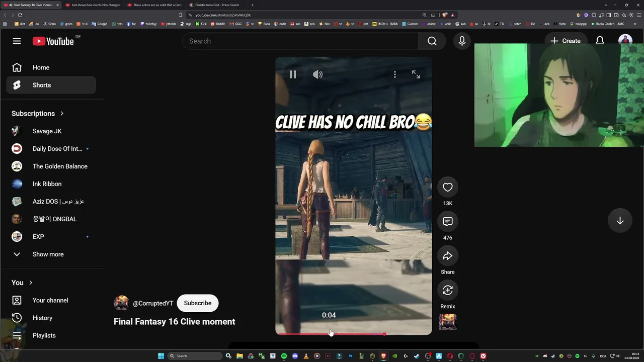Open Photoshop from the taskbar

[x=350, y=356]
